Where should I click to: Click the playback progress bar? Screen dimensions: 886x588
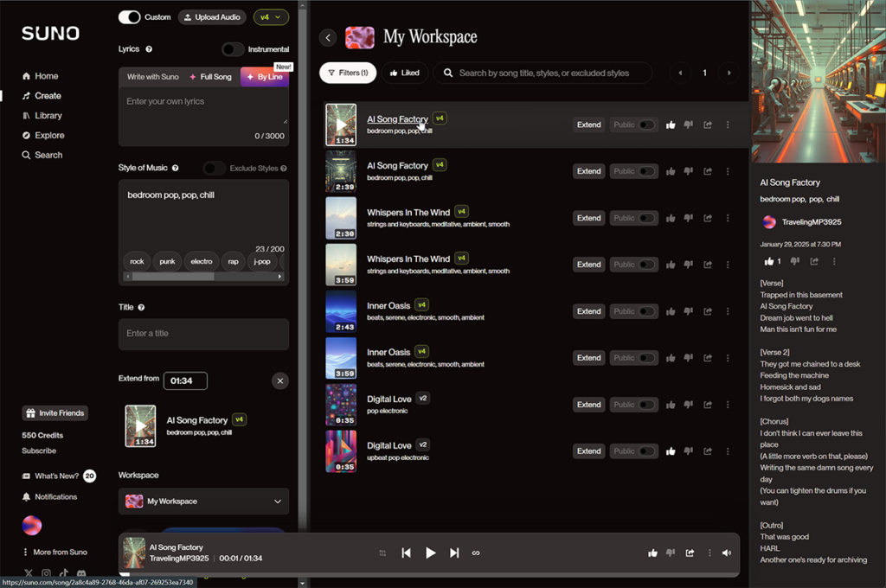coord(429,574)
